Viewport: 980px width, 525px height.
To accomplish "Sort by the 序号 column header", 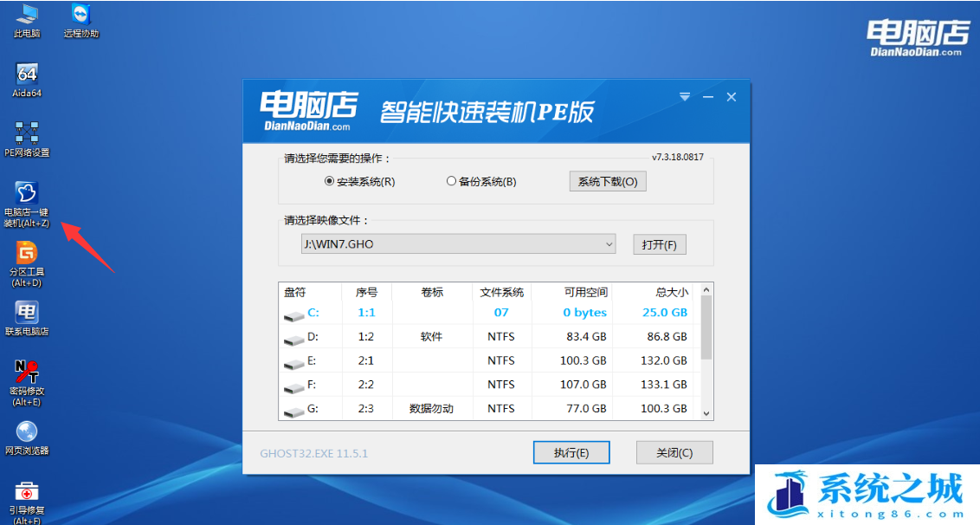I will 367,292.
